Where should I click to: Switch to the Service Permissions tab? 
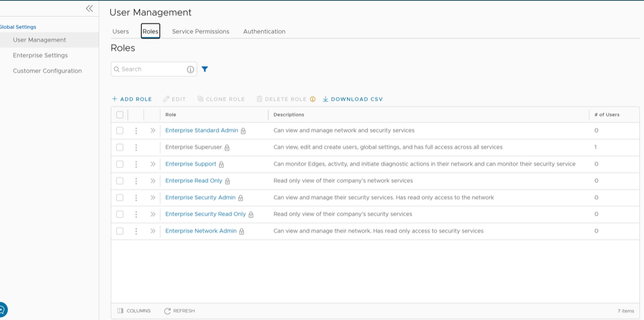click(x=200, y=32)
